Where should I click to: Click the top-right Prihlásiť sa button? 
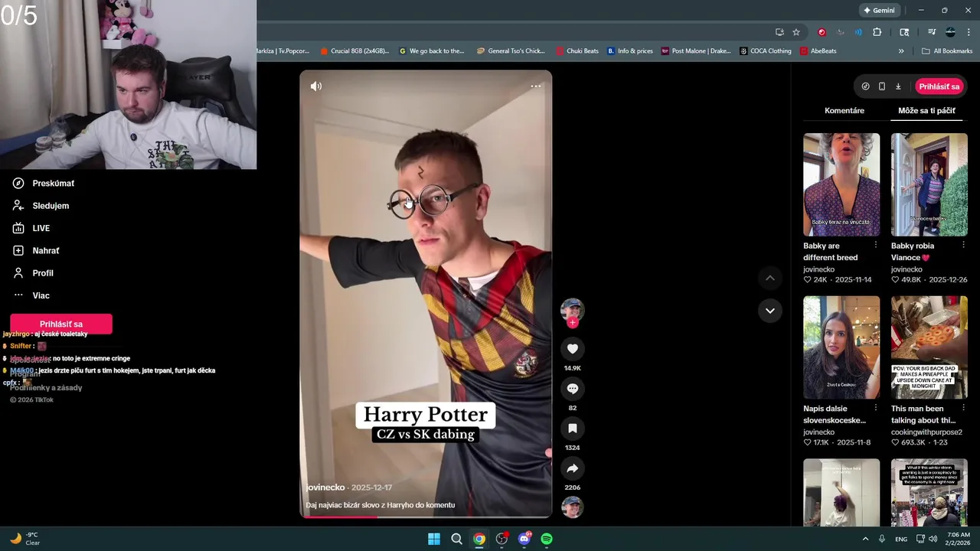(939, 86)
